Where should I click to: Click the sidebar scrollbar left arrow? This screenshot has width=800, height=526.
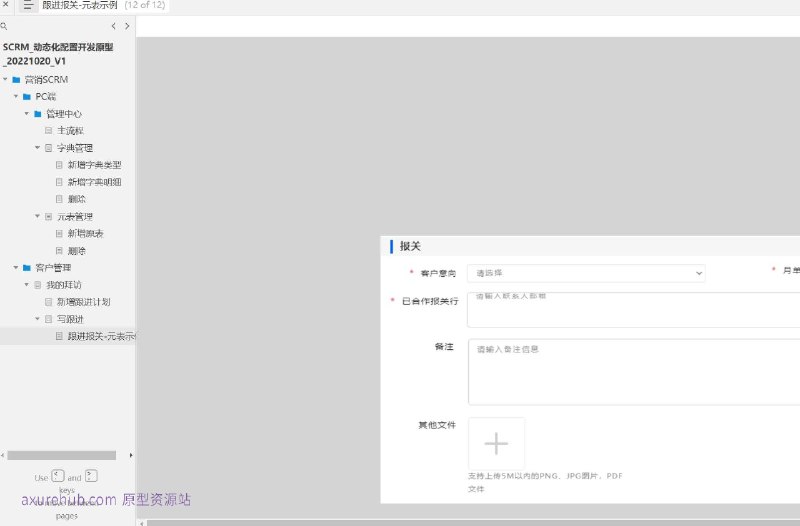[x=3, y=455]
